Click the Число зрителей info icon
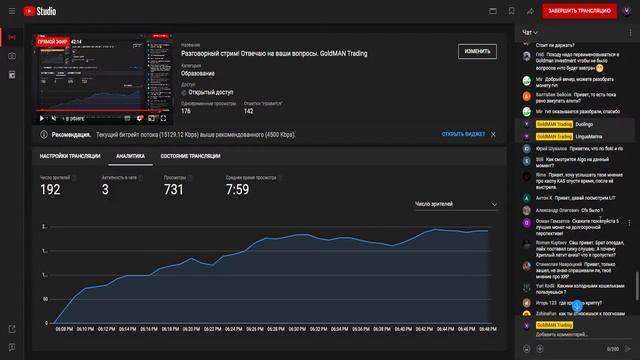The image size is (640, 360). tap(74, 178)
